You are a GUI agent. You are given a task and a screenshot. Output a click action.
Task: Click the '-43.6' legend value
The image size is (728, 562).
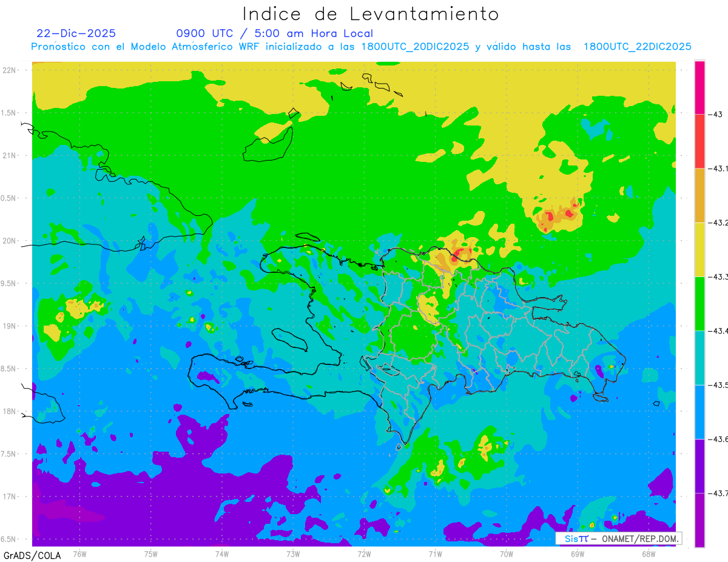point(718,439)
